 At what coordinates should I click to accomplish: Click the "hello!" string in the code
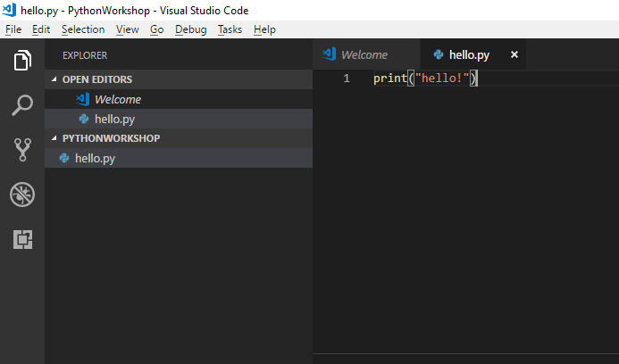coord(442,79)
